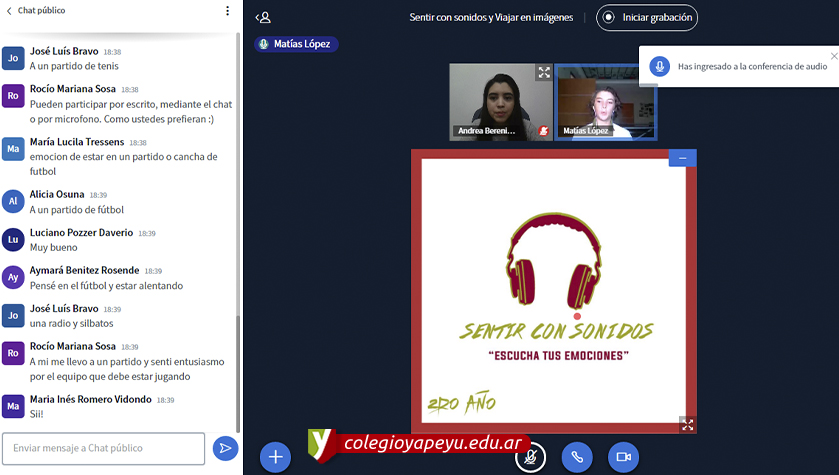Send the chat message with arrow button

[x=226, y=449]
